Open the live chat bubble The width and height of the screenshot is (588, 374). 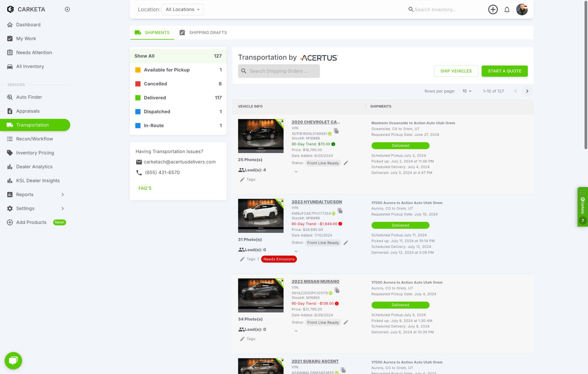click(x=13, y=360)
